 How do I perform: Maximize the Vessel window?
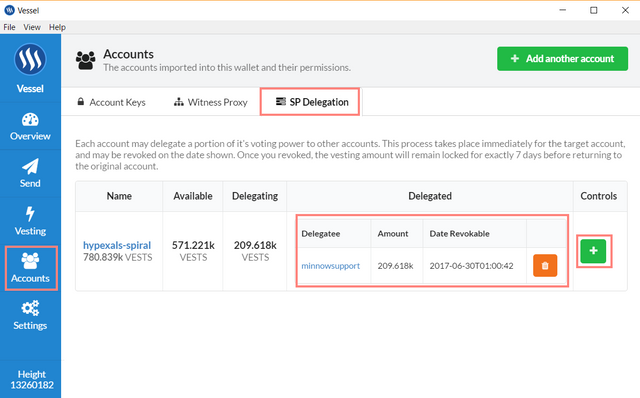click(594, 10)
